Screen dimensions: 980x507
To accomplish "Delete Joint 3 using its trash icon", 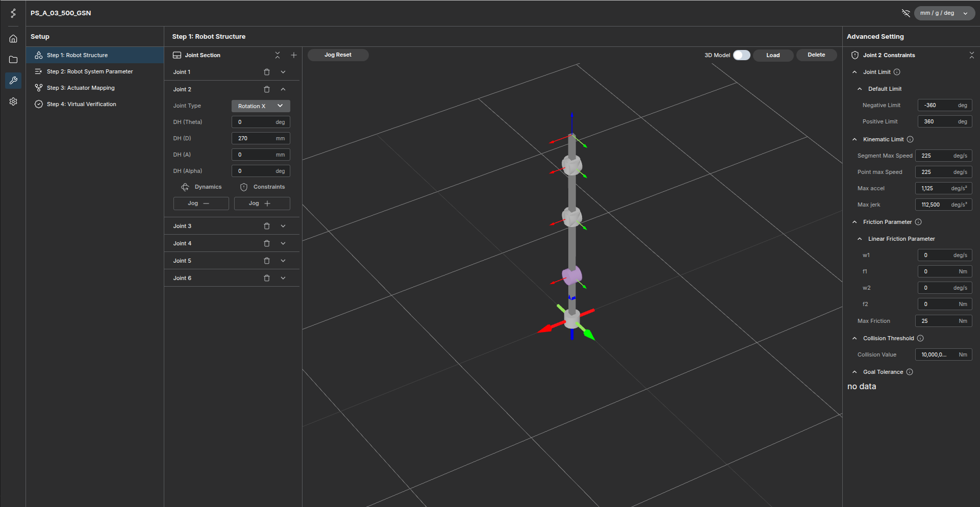I will point(266,226).
